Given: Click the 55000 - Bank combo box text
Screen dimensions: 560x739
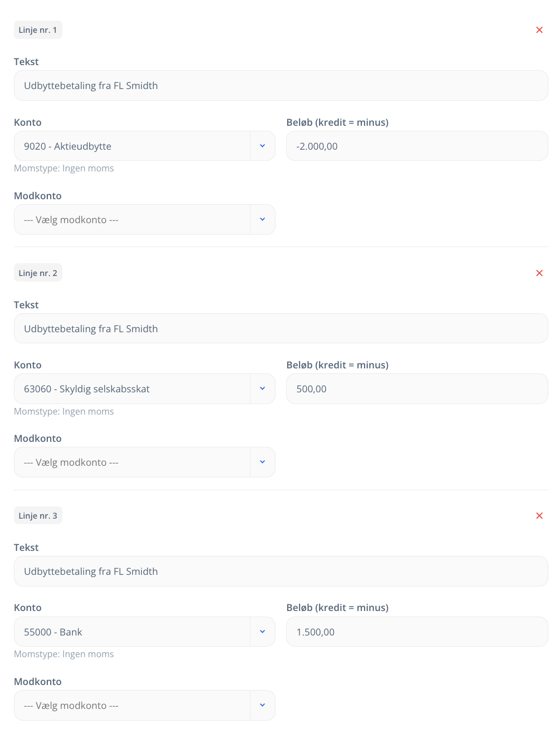Looking at the screenshot, I should [53, 632].
